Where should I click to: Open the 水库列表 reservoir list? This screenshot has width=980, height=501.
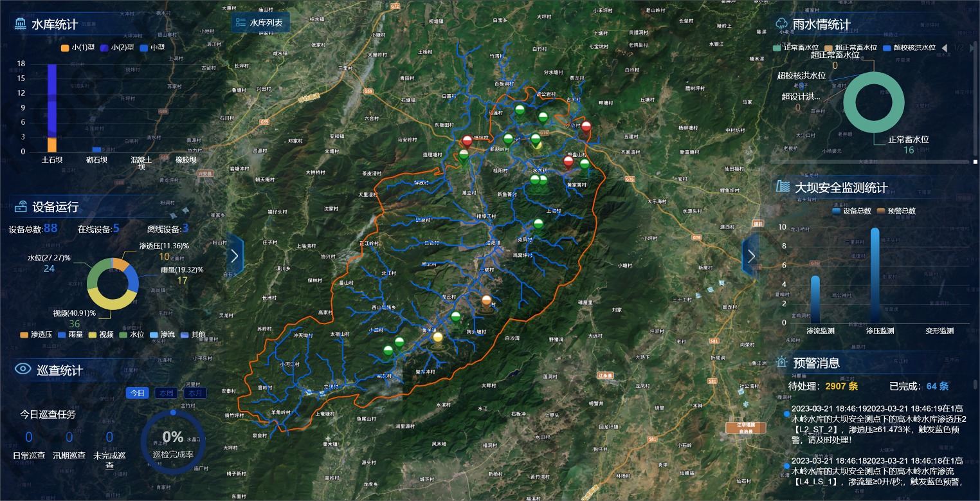click(x=260, y=23)
